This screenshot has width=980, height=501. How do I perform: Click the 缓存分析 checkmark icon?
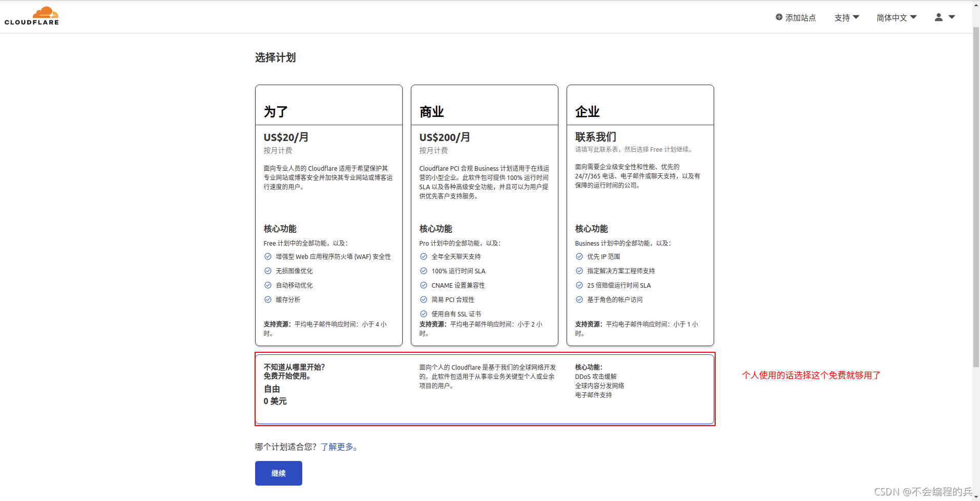coord(268,299)
